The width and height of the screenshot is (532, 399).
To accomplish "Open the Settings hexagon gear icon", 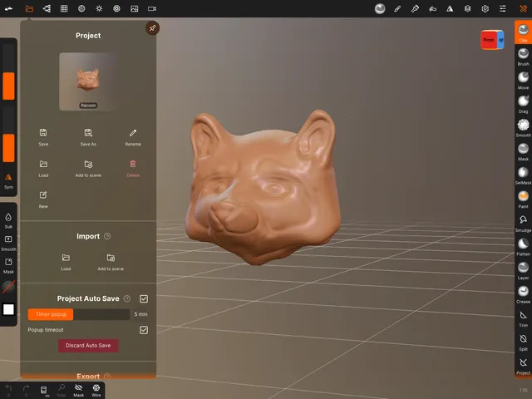I will click(485, 9).
